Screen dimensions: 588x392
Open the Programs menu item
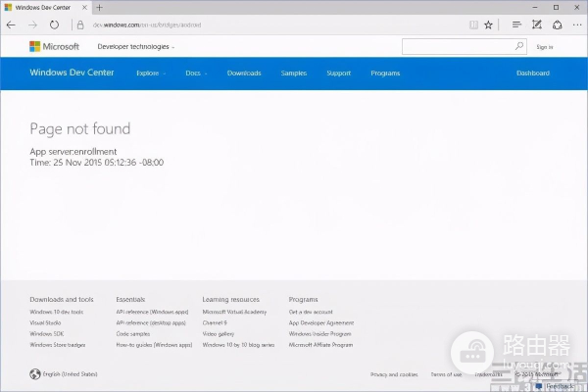(x=385, y=73)
